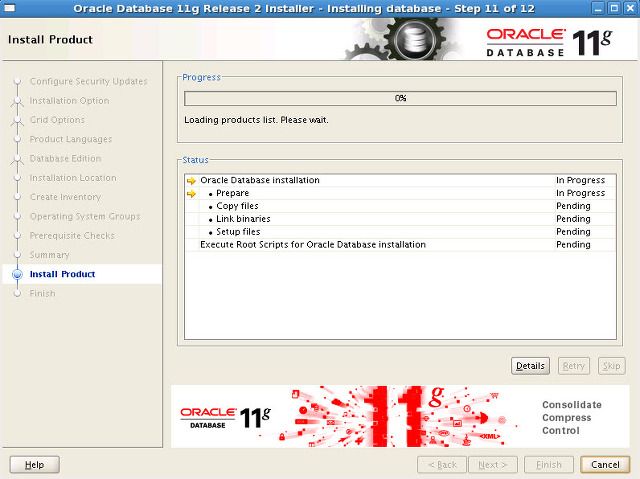Click the 0% progress bar
This screenshot has height=479, width=640.
coord(400,98)
